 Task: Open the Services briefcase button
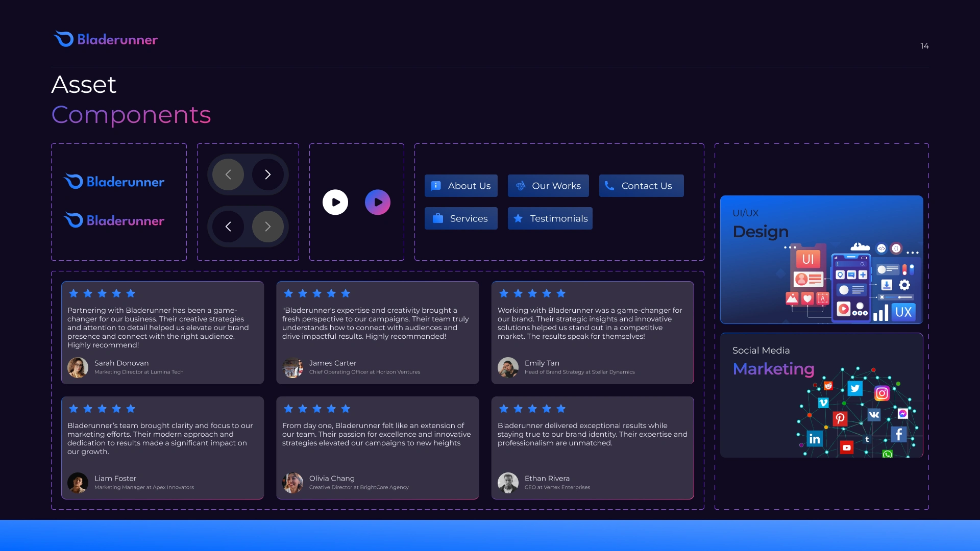pyautogui.click(x=461, y=218)
